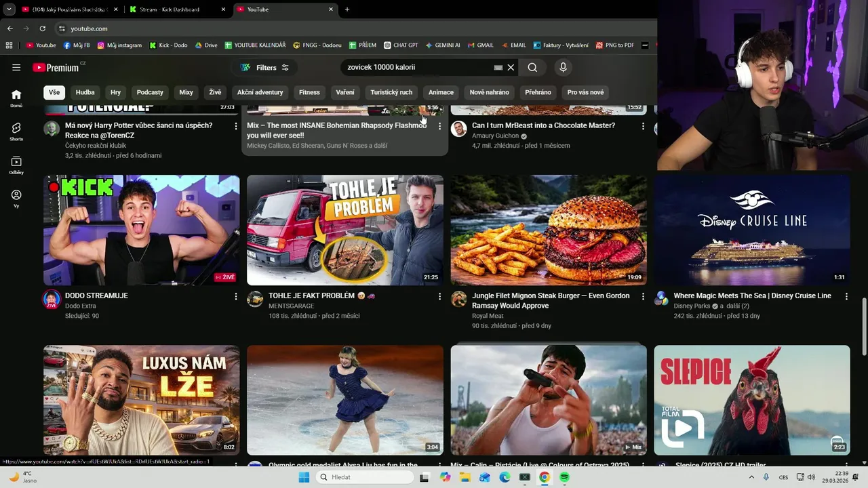868x488 pixels.
Task: Open the on-screen keyboard icon in search
Action: coord(498,67)
